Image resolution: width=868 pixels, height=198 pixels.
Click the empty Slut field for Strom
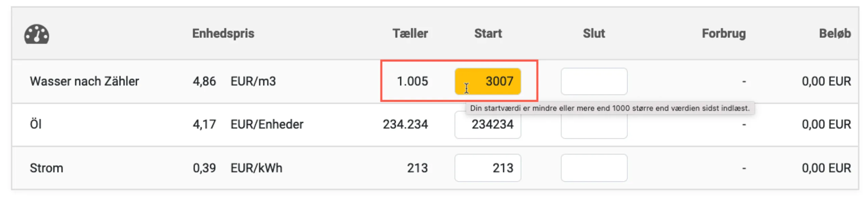(x=593, y=168)
